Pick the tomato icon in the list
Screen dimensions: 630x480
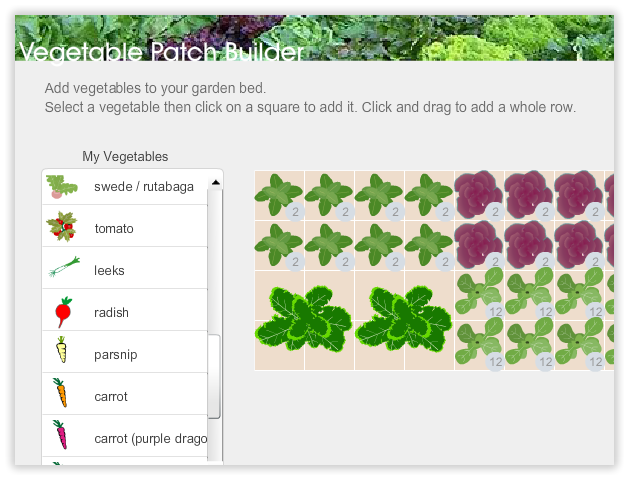[62, 229]
